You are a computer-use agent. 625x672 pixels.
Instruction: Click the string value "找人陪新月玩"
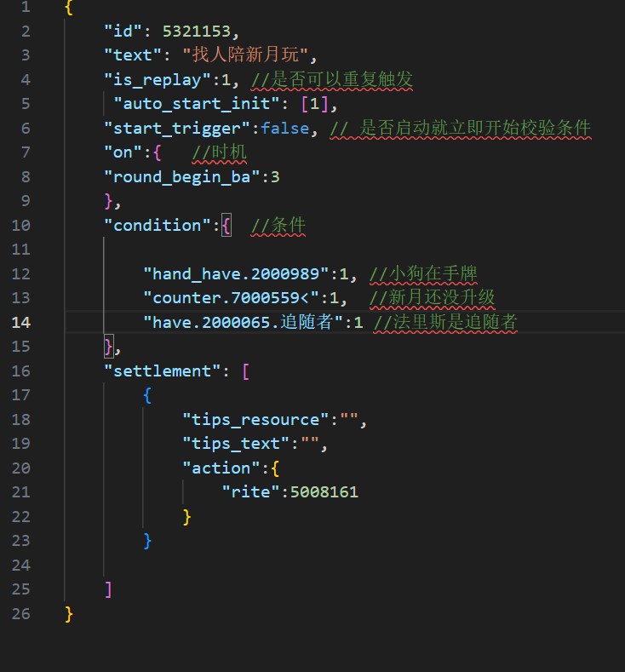[x=245, y=55]
